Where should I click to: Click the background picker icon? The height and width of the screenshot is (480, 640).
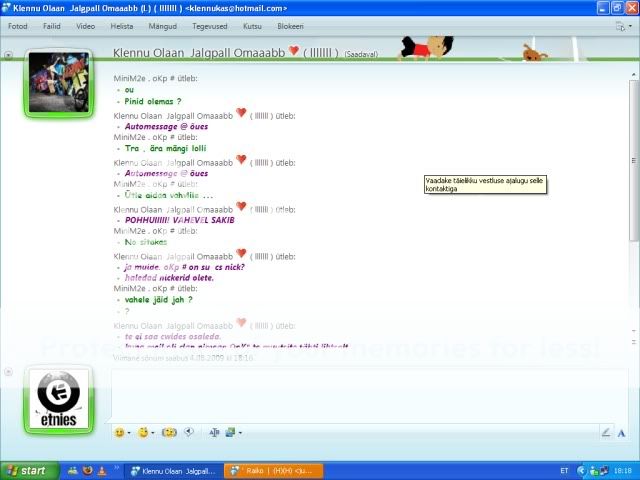click(x=230, y=432)
